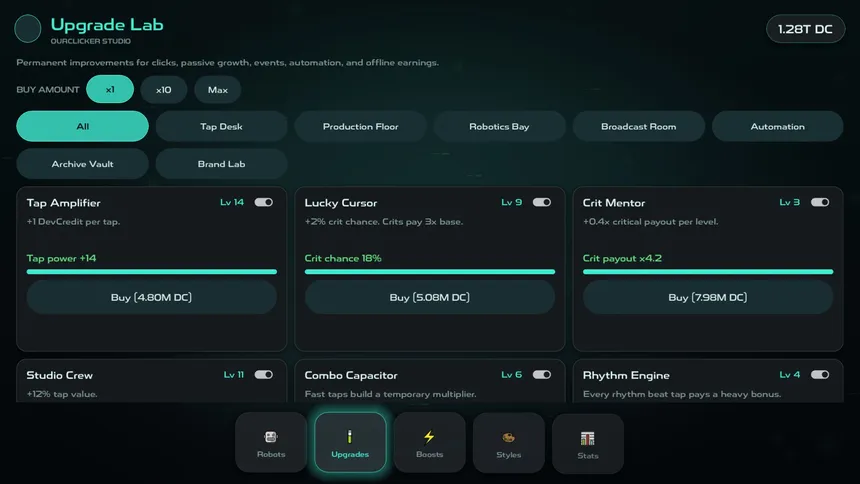Click the round studio logo icon
Viewport: 860px width, 484px height.
pos(27,29)
